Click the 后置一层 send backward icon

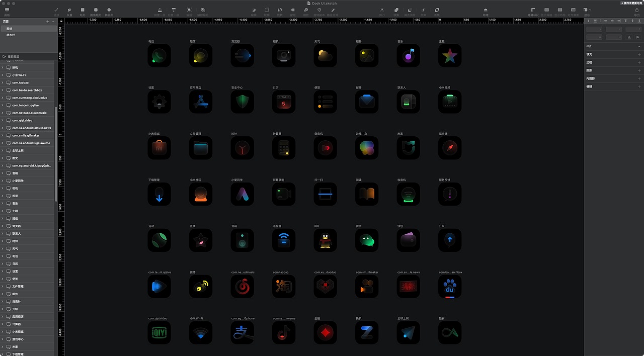coord(174,10)
